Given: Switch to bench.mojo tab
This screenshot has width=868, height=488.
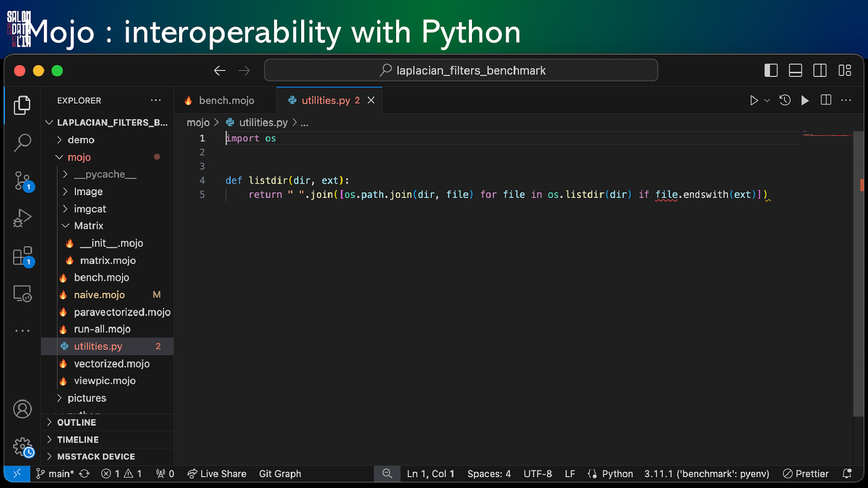Looking at the screenshot, I should (x=226, y=100).
